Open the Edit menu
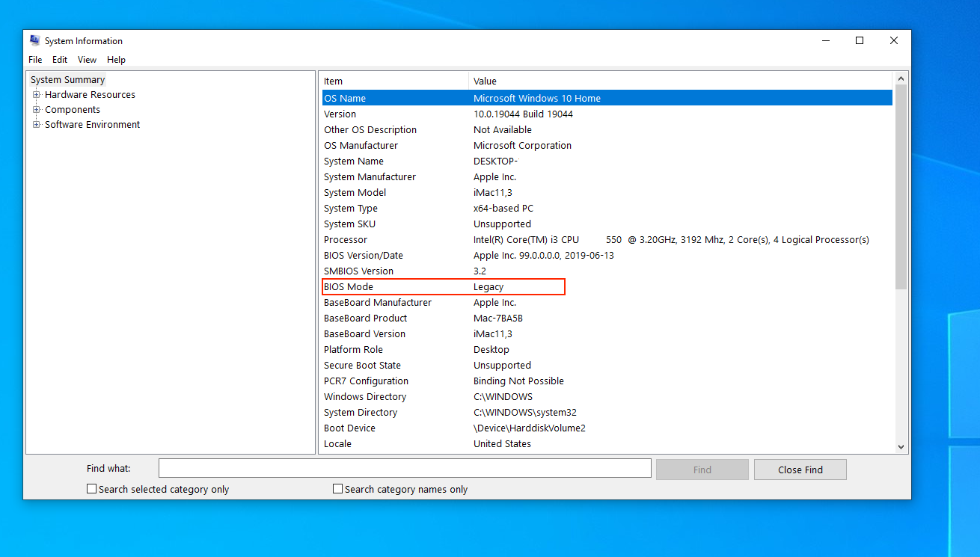This screenshot has height=557, width=980. tap(60, 60)
